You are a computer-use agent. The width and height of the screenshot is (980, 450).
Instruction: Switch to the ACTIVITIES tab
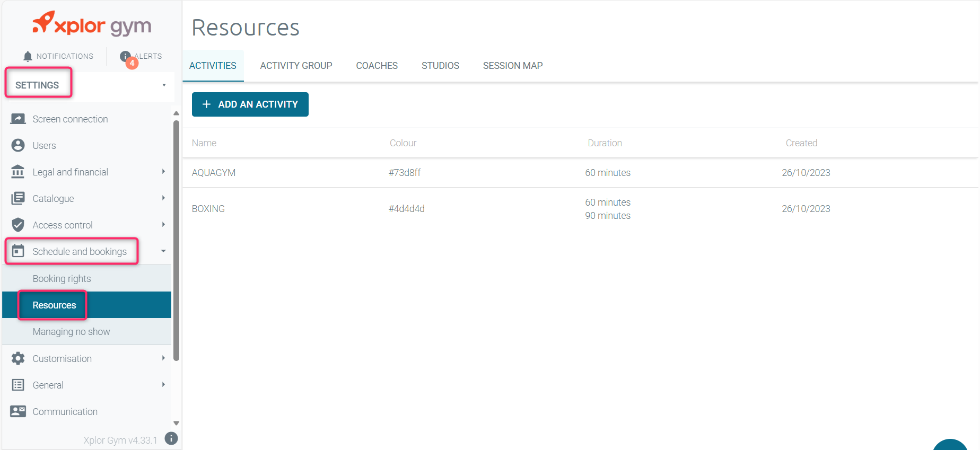(213, 66)
